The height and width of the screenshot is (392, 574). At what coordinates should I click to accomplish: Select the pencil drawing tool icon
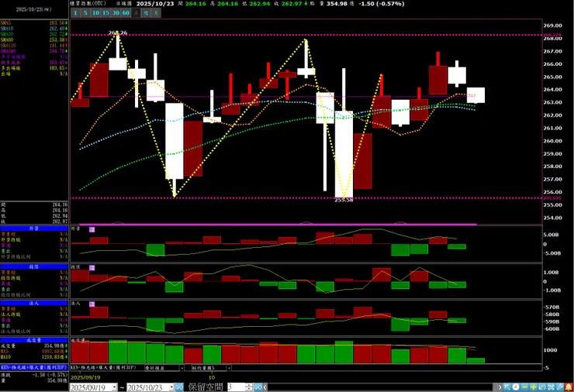click(560, 387)
